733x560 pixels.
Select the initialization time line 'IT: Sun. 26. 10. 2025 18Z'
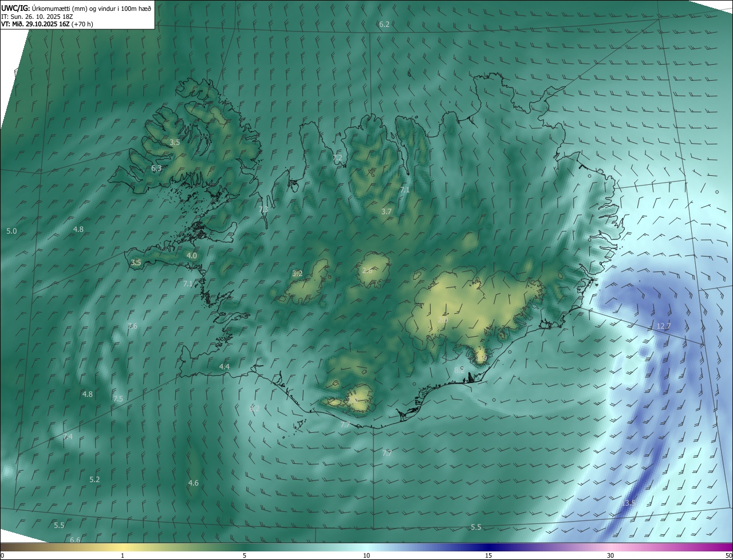38,16
